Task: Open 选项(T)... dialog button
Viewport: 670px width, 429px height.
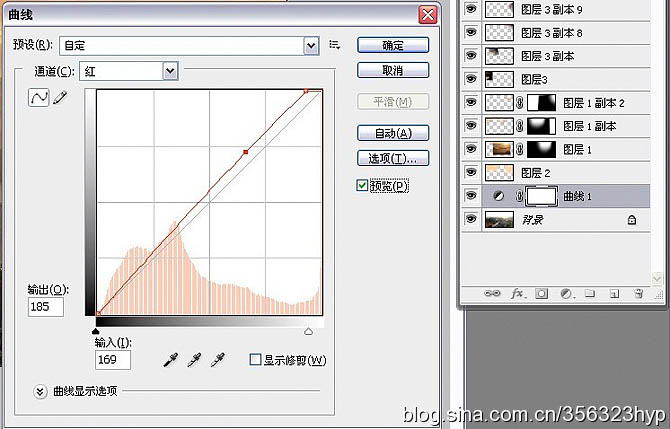Action: click(393, 159)
